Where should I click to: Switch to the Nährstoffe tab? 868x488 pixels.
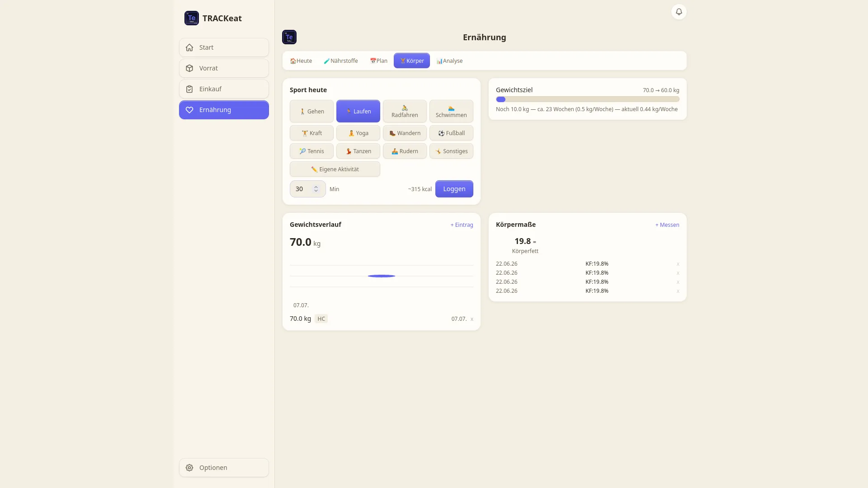click(341, 61)
